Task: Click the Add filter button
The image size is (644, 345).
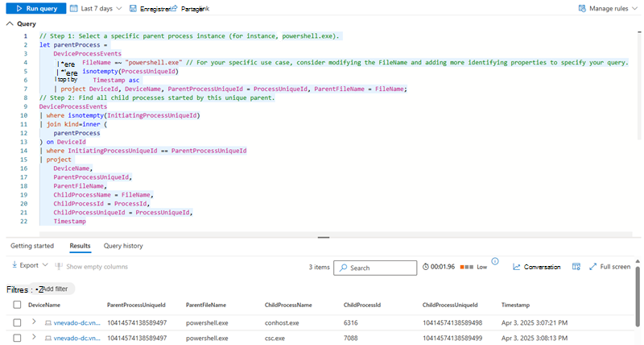Action: (55, 289)
